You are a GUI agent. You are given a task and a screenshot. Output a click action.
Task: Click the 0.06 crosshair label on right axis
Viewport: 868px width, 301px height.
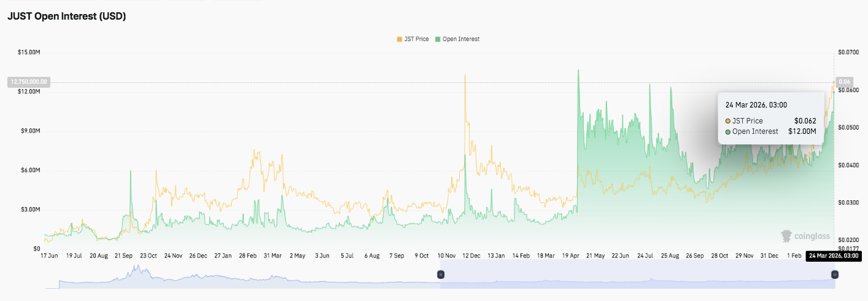pyautogui.click(x=845, y=82)
